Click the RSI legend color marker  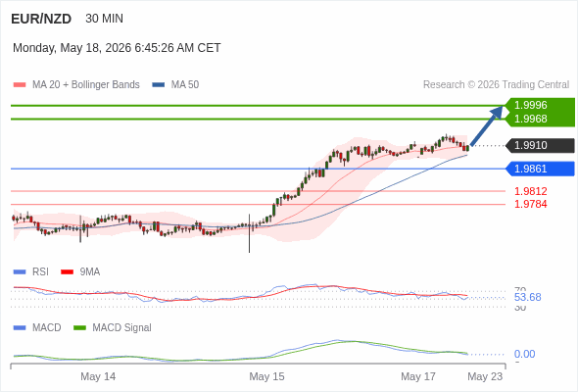click(x=20, y=272)
